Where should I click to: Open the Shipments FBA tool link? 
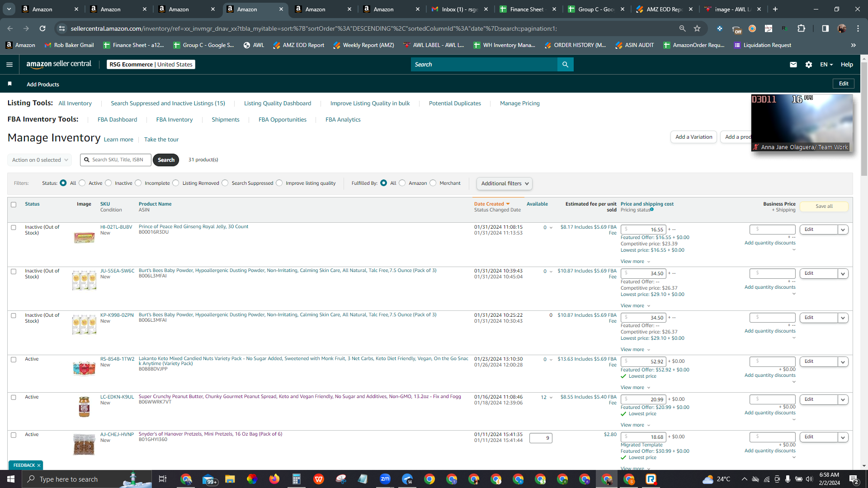[x=226, y=120]
